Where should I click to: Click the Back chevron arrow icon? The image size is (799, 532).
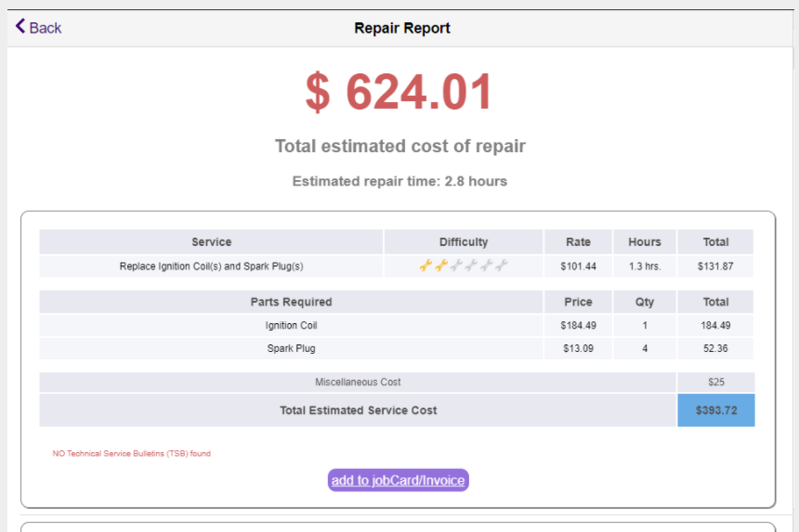tap(20, 27)
